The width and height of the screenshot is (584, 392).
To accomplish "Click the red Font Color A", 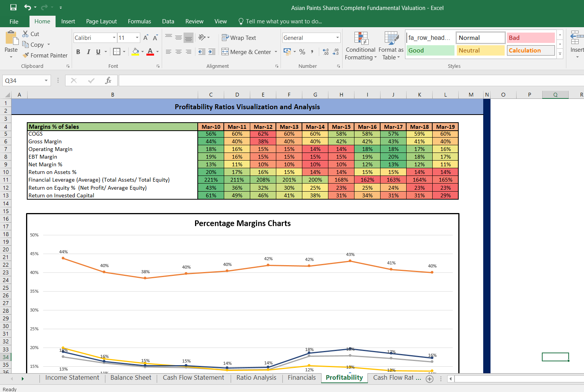I will coord(150,51).
